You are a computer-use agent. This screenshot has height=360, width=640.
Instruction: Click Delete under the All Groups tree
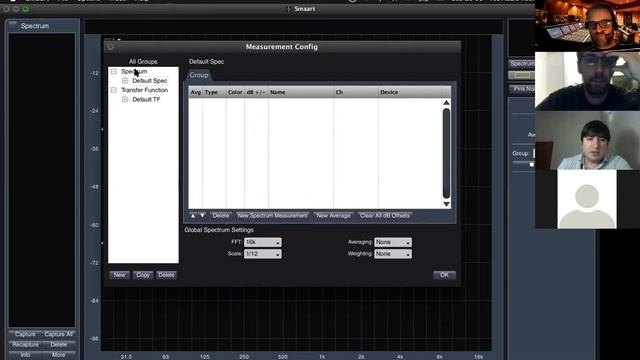[166, 275]
